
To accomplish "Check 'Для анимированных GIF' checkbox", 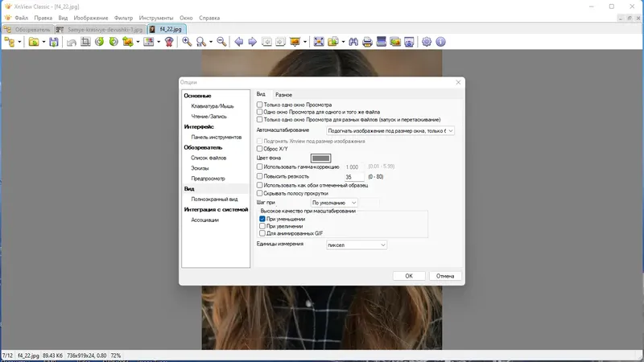I will 262,233.
